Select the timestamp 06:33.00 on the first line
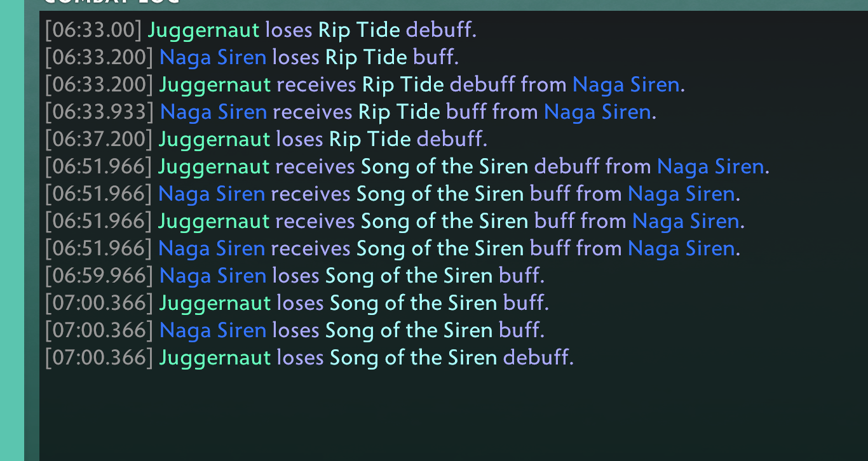This screenshot has height=461, width=868. (93, 29)
